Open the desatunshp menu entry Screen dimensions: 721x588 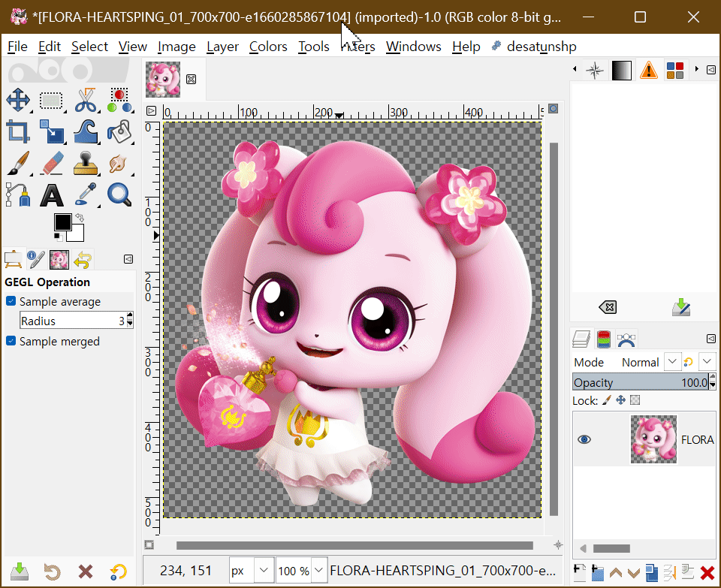pos(534,47)
